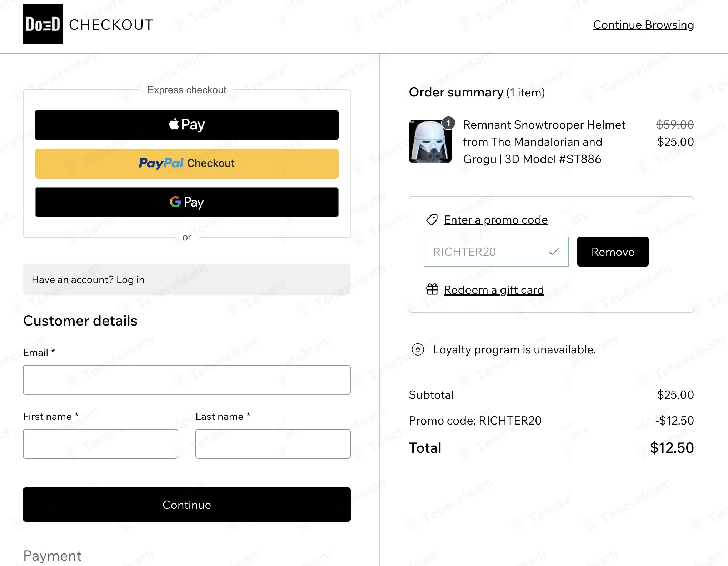Click the promo code tag icon
Image resolution: width=728 pixels, height=566 pixels.
[x=432, y=220]
